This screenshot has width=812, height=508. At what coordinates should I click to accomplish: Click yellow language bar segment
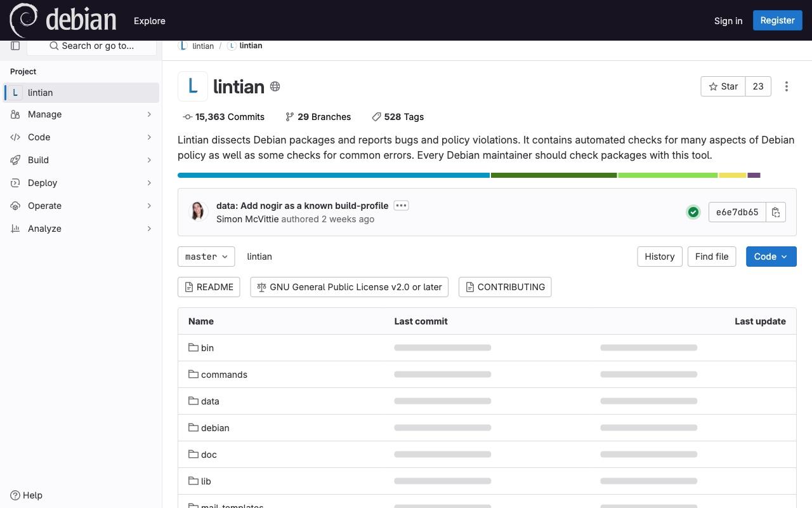pyautogui.click(x=733, y=175)
